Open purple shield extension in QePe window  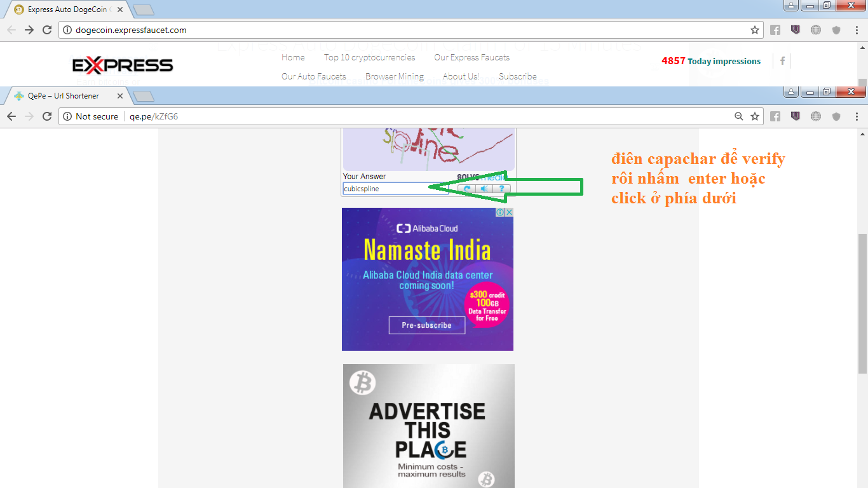pyautogui.click(x=795, y=116)
